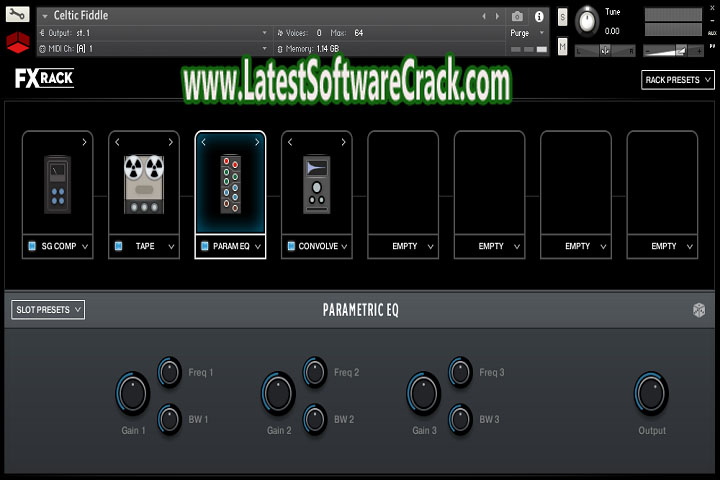Move Tape slot right with its arrow
Viewport: 720px width, 480px height.
click(171, 142)
